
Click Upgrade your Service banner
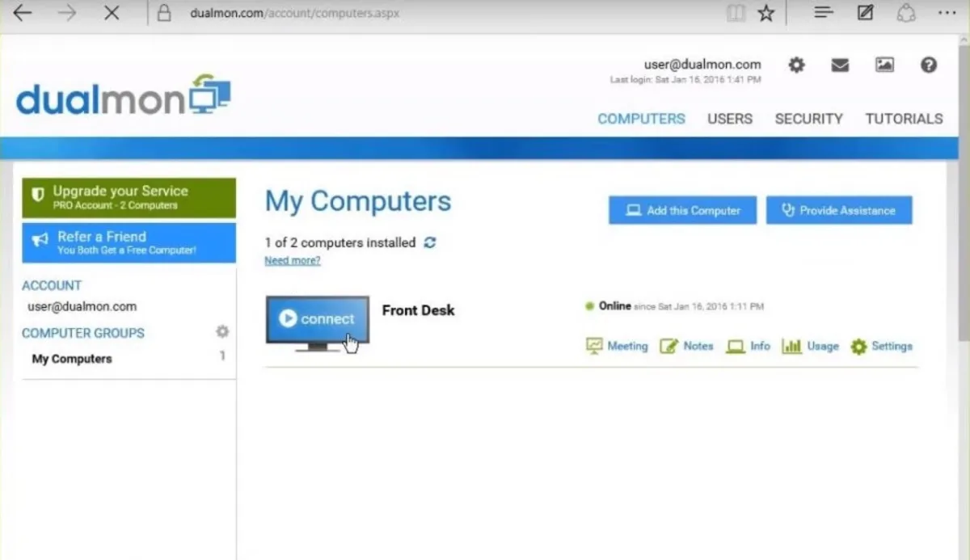[129, 198]
